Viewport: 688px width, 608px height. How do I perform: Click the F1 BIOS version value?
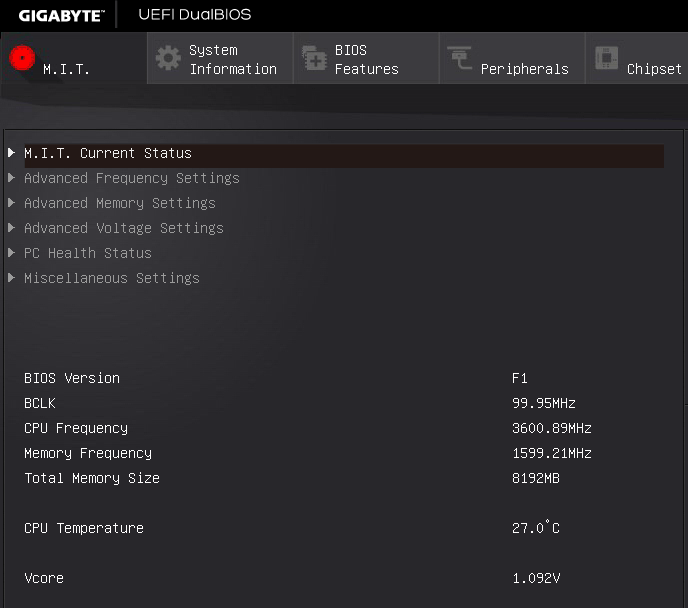click(520, 378)
